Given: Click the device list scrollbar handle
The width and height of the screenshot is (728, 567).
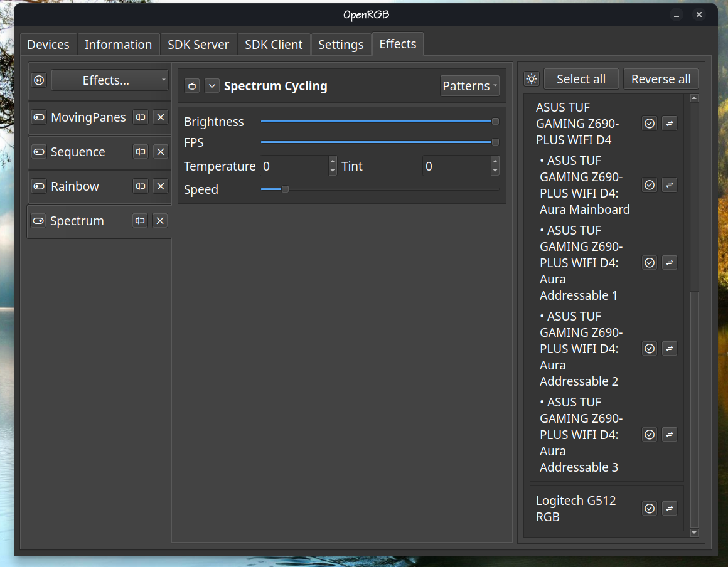Looking at the screenshot, I should [694, 410].
